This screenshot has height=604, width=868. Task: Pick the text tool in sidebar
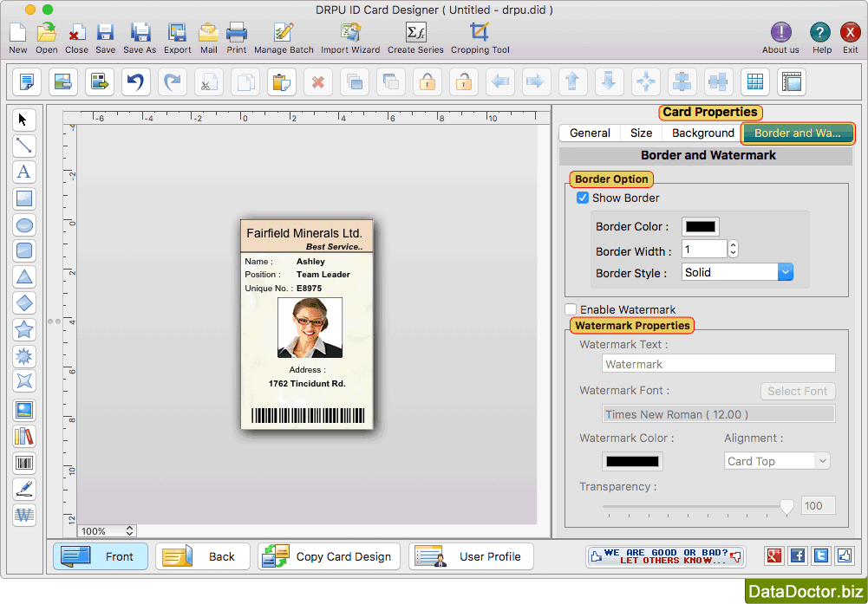tap(24, 172)
